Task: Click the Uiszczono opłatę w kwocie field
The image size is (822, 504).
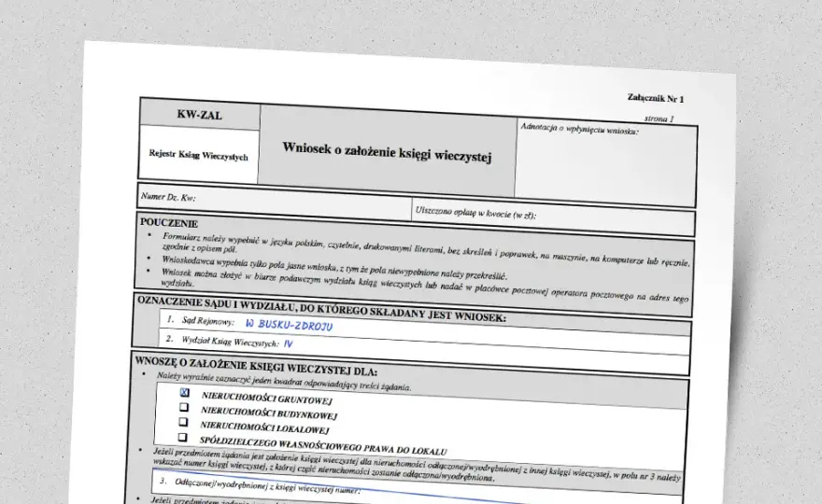Action: (x=554, y=217)
